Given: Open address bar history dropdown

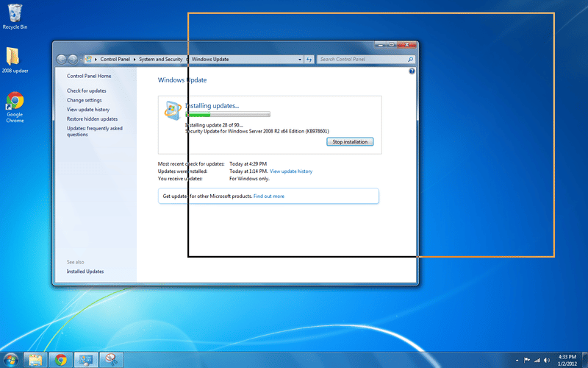Looking at the screenshot, I should (x=300, y=60).
